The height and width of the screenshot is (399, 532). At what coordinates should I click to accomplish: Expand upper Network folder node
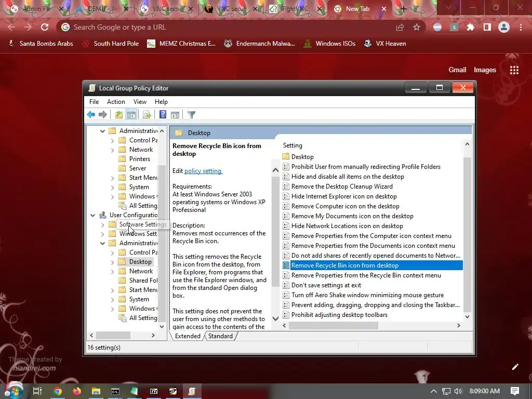point(112,150)
